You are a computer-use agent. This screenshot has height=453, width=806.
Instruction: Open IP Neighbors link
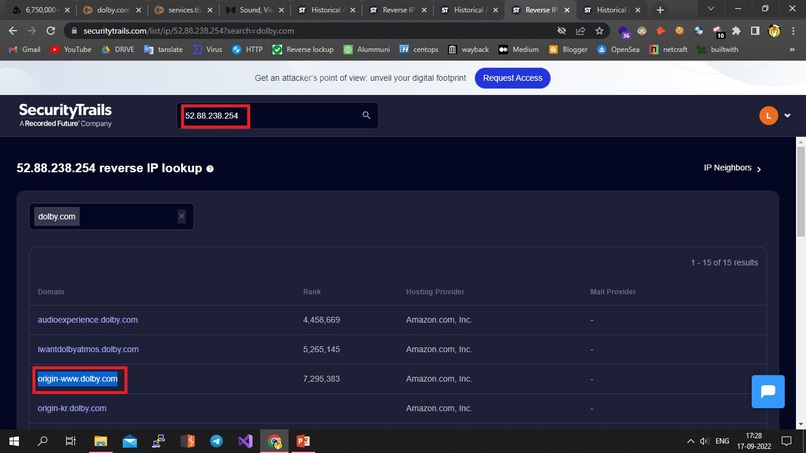point(732,168)
